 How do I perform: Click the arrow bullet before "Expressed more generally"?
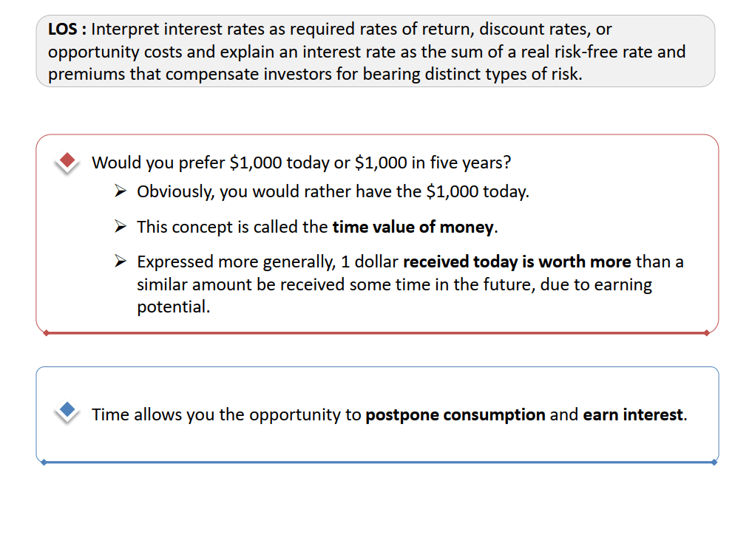pos(121,262)
